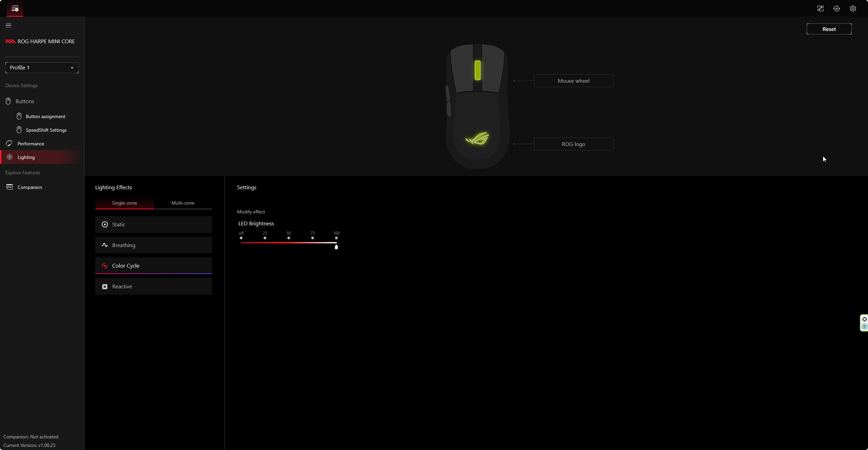Open Button assignment page
This screenshot has width=868, height=450.
click(45, 116)
